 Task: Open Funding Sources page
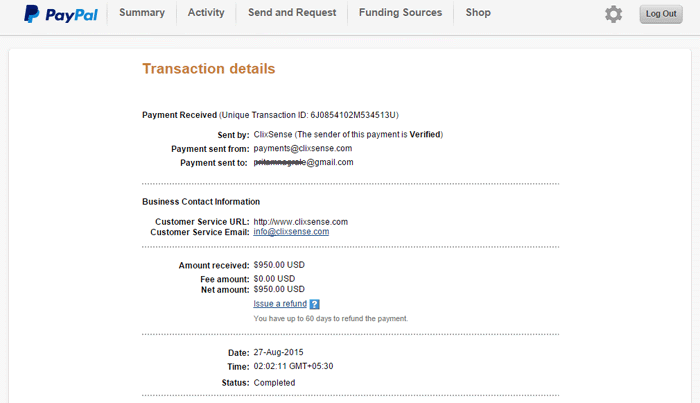tap(400, 12)
